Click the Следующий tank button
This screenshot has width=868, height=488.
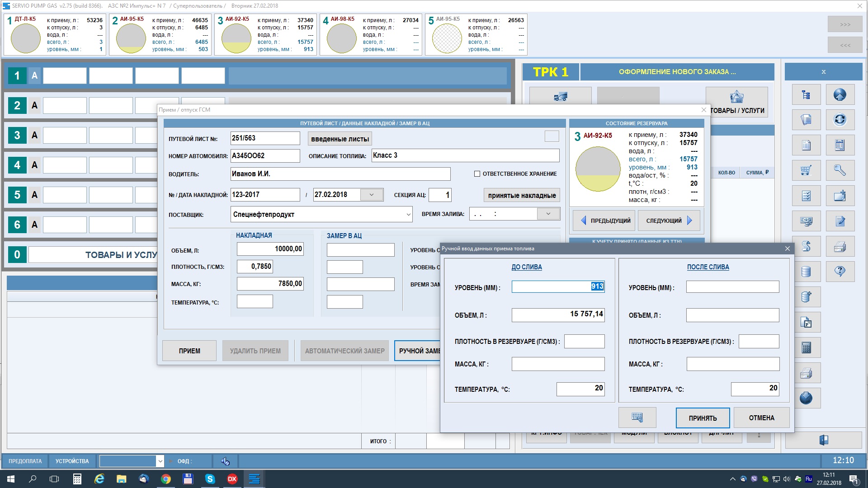pyautogui.click(x=669, y=221)
